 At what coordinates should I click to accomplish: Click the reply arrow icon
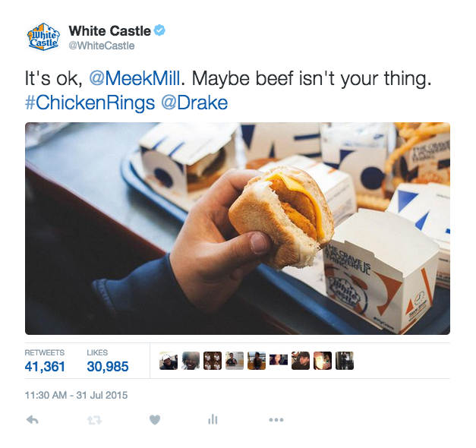tap(32, 420)
